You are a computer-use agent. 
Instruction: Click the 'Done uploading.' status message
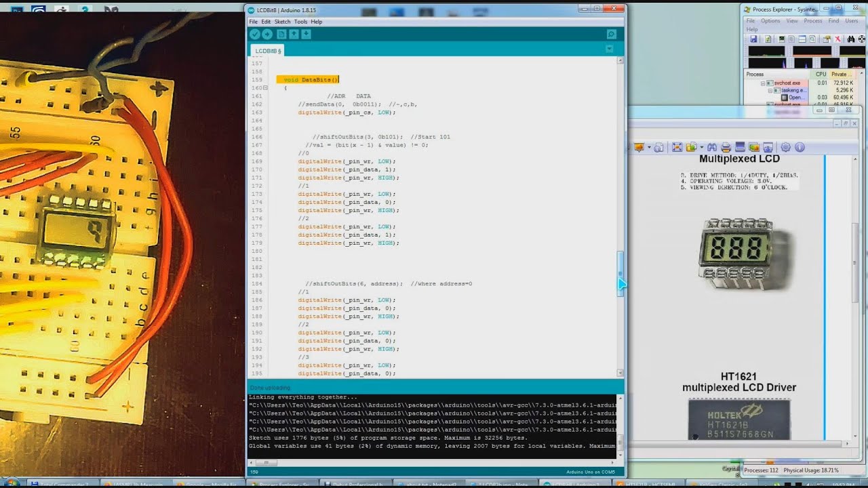point(270,388)
